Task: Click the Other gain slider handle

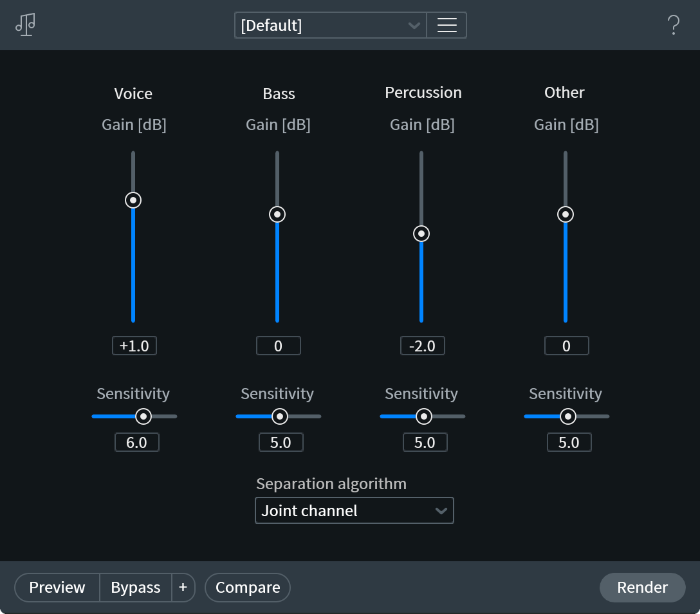Action: point(566,214)
